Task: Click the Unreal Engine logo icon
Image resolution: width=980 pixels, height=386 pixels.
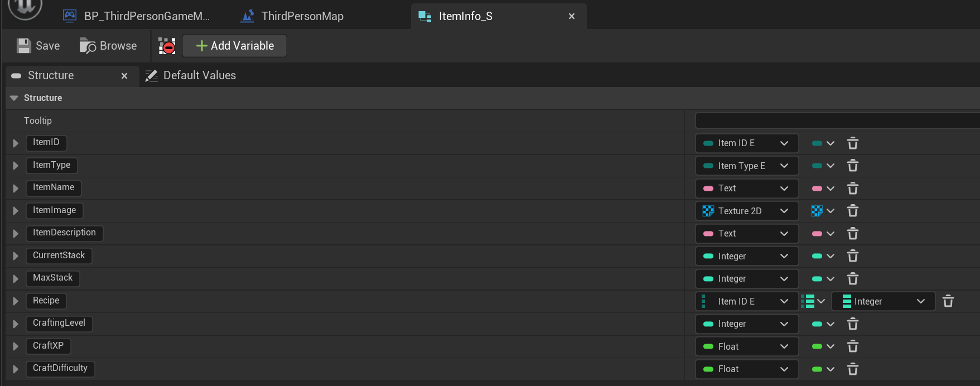Action: tap(25, 8)
